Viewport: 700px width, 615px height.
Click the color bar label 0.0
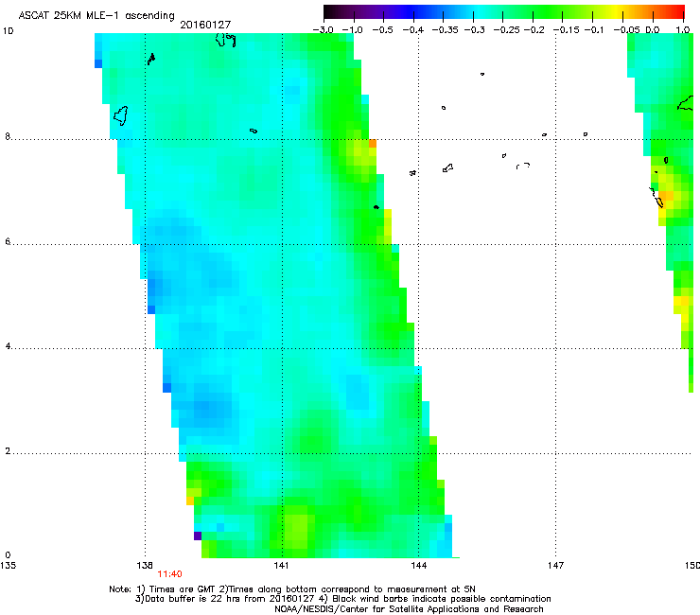(653, 30)
